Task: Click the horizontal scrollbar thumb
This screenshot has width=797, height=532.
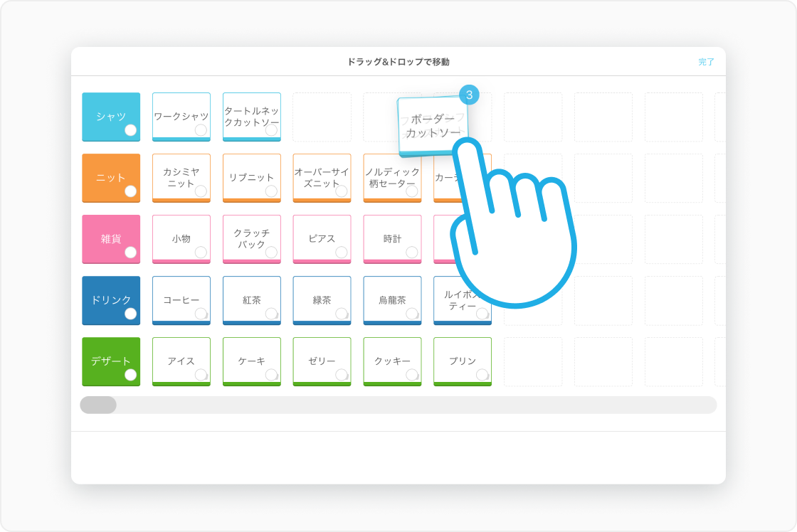Action: 98,405
